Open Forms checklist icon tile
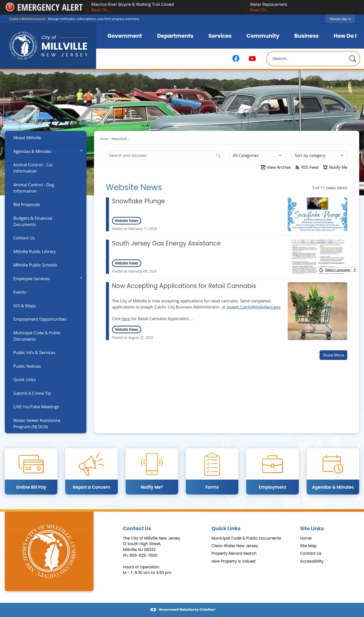The width and height of the screenshot is (364, 617). pos(212,464)
